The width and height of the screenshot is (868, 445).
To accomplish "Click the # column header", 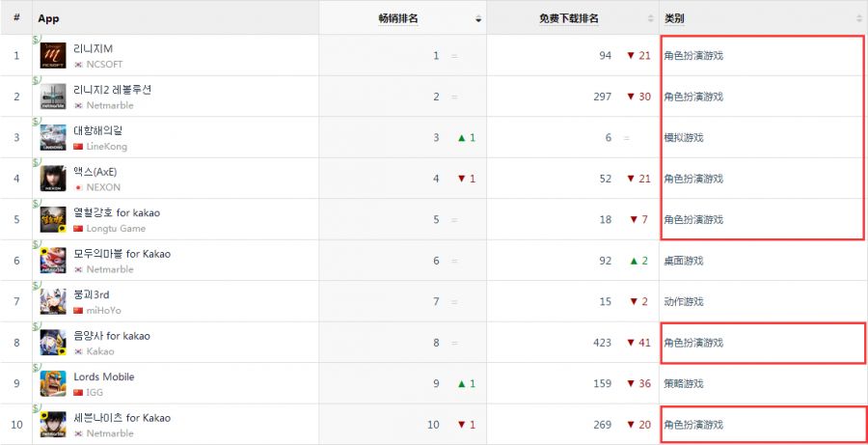I will pos(16,18).
